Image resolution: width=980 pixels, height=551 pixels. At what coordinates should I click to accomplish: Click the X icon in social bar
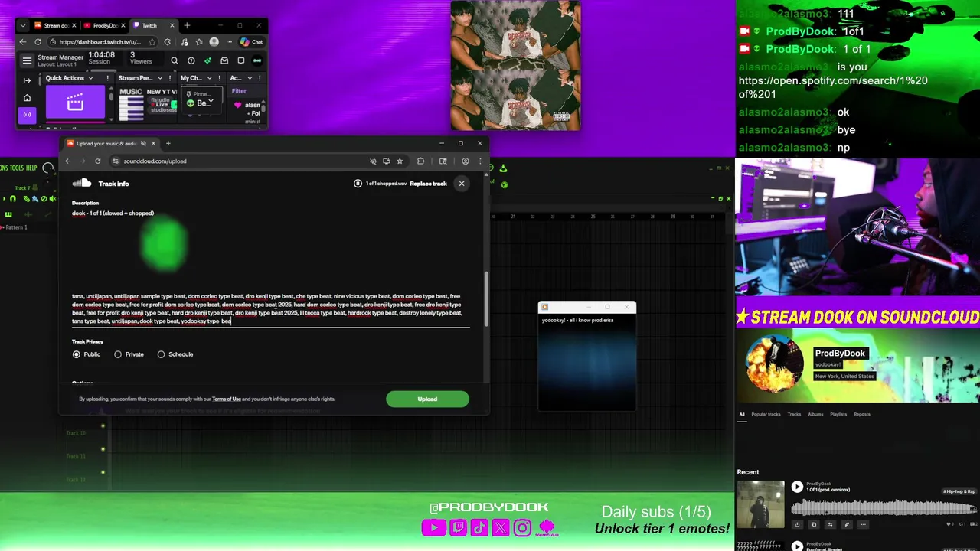tap(501, 527)
